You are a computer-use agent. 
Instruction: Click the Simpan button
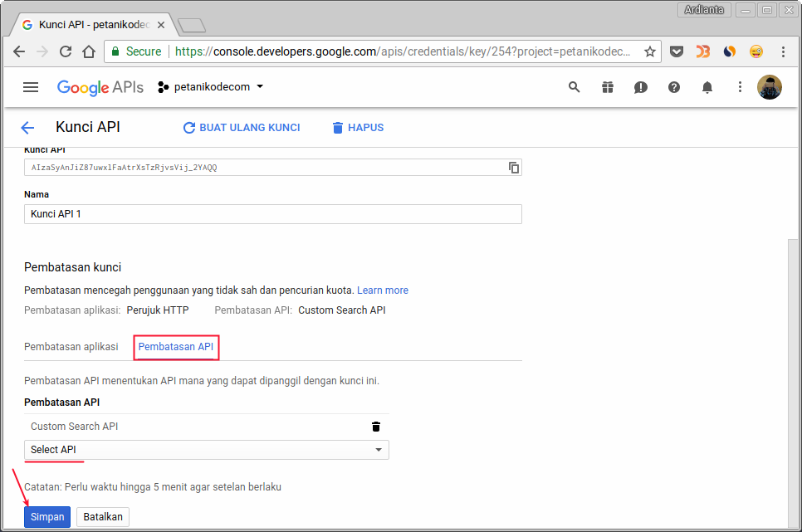point(46,516)
